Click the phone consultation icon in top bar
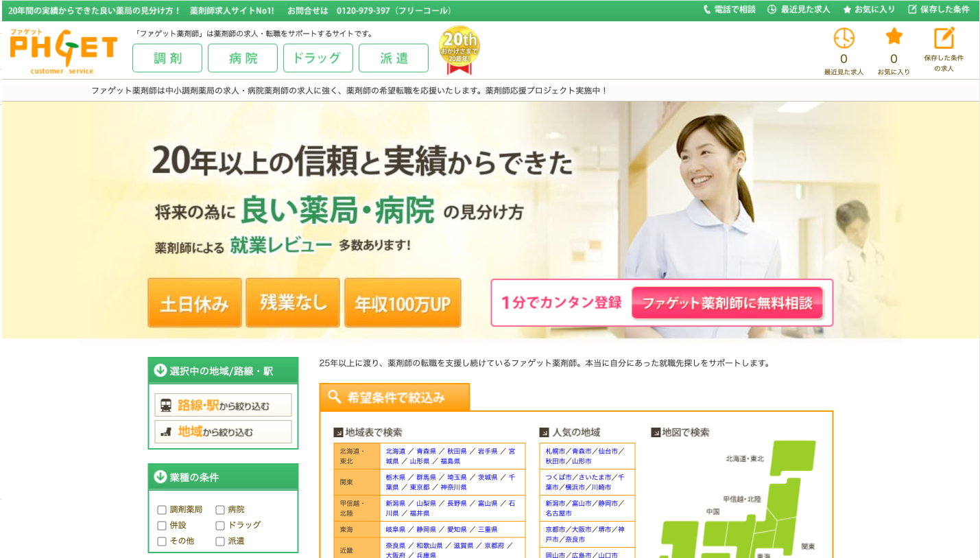Image resolution: width=980 pixels, height=558 pixels. (x=708, y=10)
